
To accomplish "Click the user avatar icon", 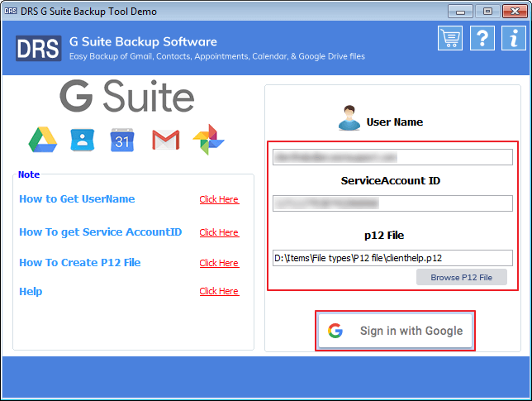I will 349,118.
